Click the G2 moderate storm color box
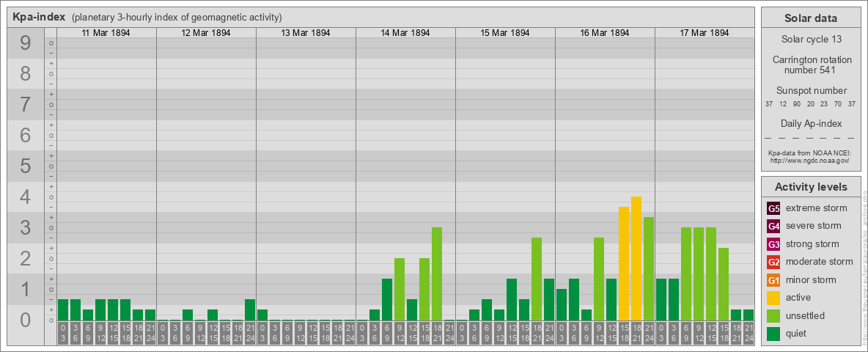Screen dimensions: 868x352 coord(773,262)
